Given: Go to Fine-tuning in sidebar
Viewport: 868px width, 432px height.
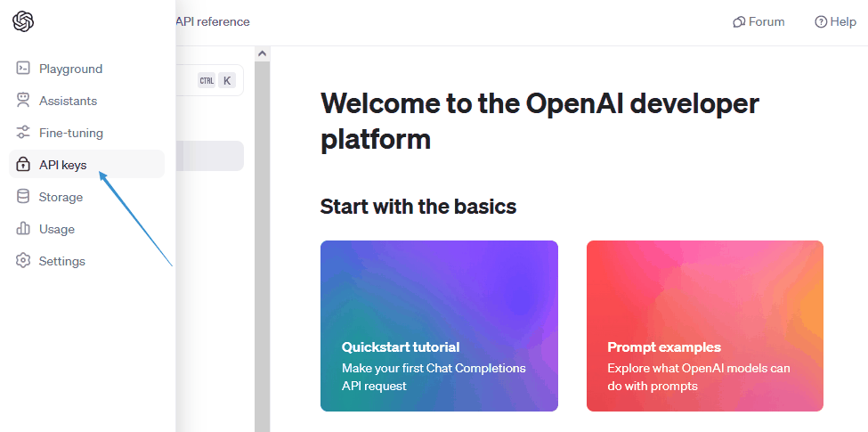Looking at the screenshot, I should point(87,133).
